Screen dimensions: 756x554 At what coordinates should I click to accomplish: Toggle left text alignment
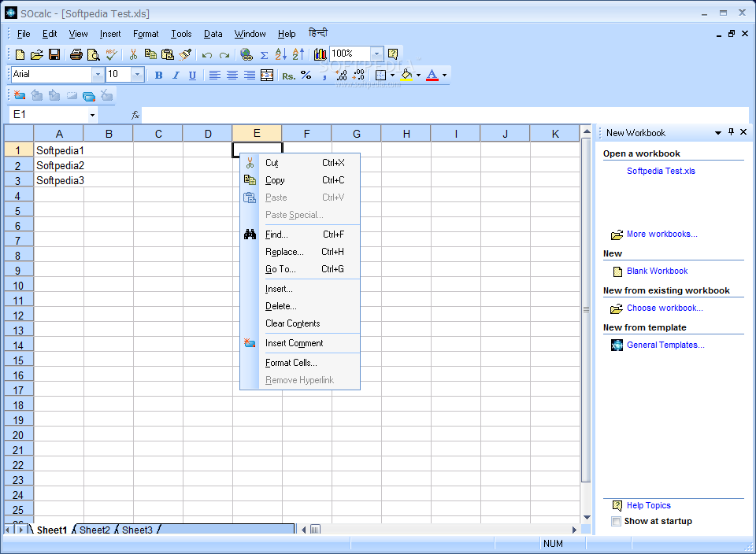[214, 75]
